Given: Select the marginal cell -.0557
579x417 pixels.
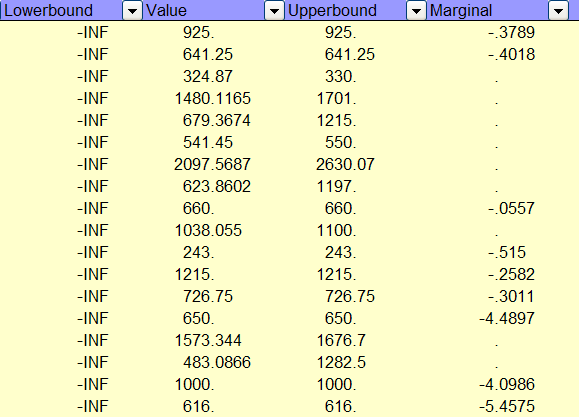Looking at the screenshot, I should click(x=511, y=208).
